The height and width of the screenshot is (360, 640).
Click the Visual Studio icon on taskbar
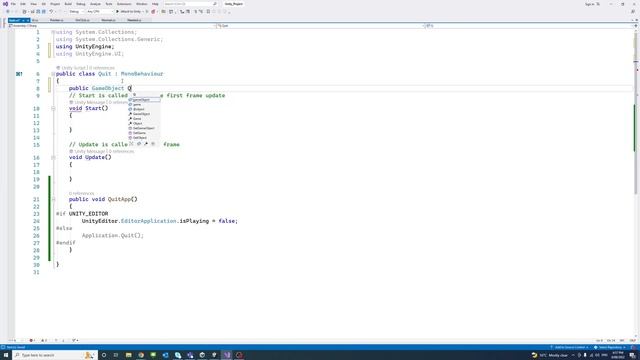(227, 355)
